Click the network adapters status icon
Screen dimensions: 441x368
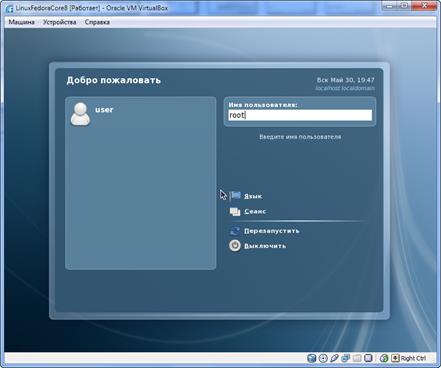click(x=345, y=358)
